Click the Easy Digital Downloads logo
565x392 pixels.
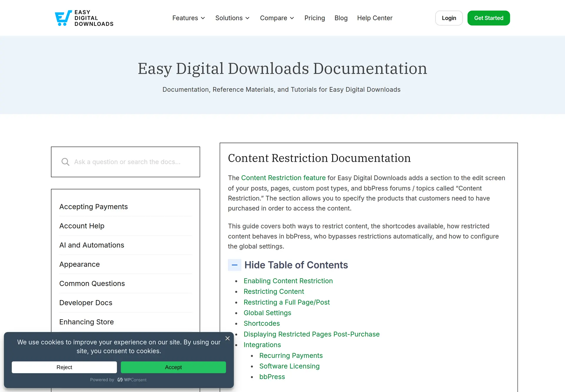pos(84,18)
